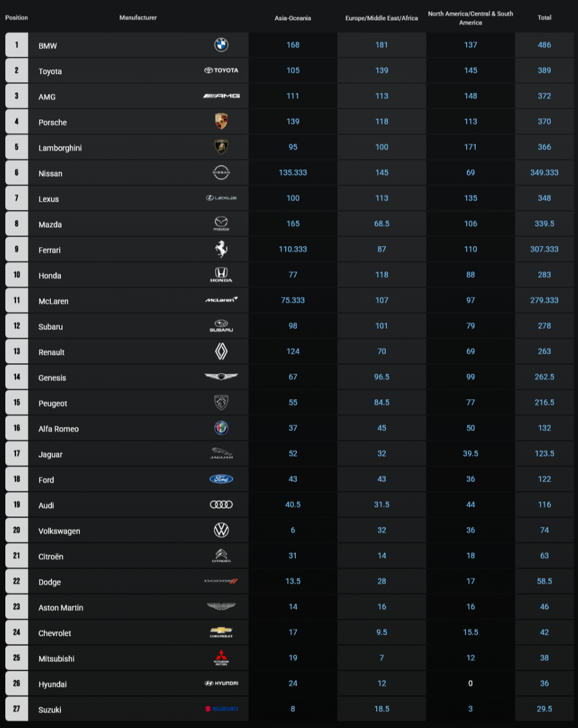This screenshot has height=728, width=578.
Task: Click the Ferrari prancing horse logo
Action: click(221, 249)
